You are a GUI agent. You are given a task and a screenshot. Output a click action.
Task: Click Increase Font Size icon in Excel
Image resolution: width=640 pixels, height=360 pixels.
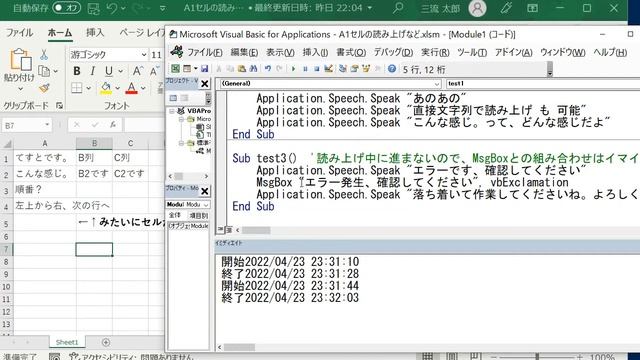138,71
